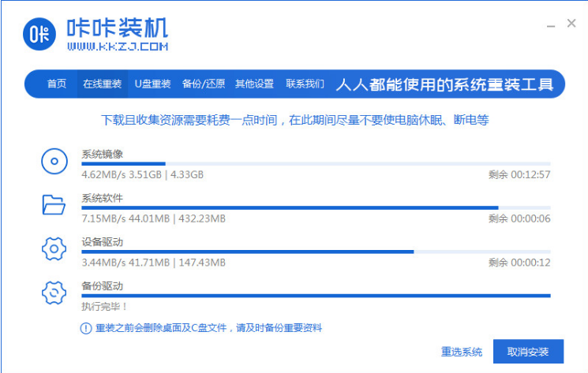Screen dimensions: 588x373
Task: Click the 系统镜像 download progress bar
Action: click(x=316, y=164)
